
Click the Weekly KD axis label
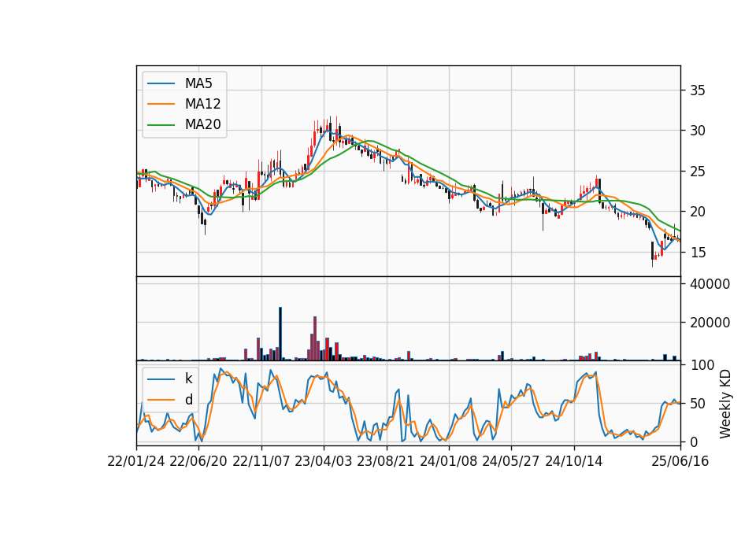point(724,404)
